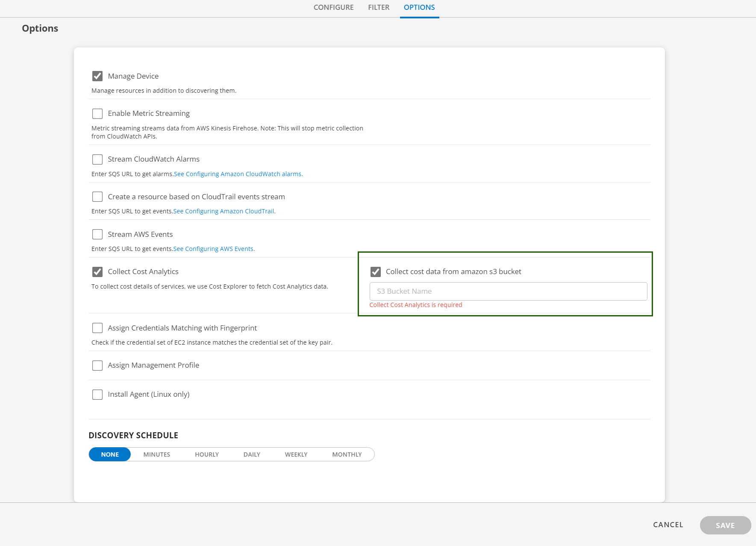The width and height of the screenshot is (756, 546).
Task: Select HOURLY discovery schedule
Action: 207,455
